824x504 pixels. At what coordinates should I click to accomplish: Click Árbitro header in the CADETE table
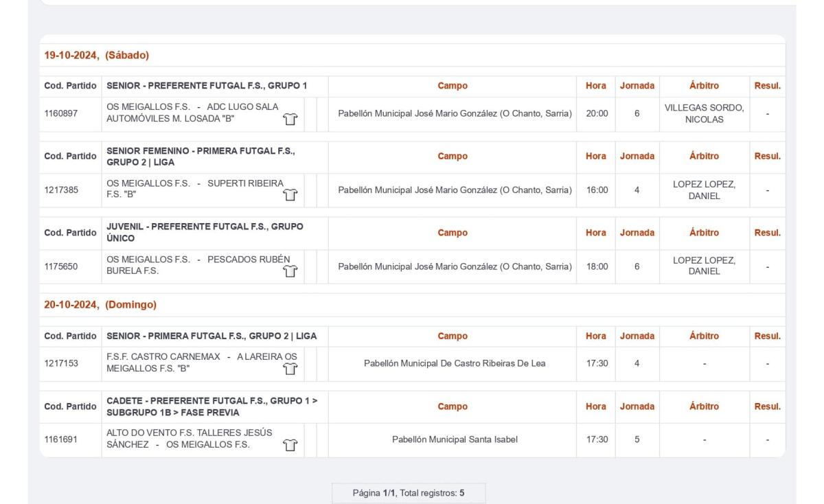click(704, 406)
